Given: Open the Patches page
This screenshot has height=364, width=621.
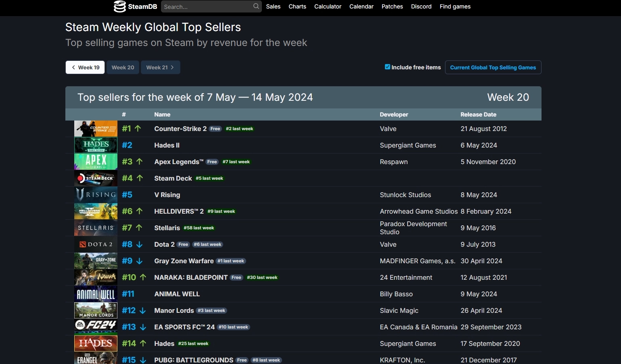Looking at the screenshot, I should (392, 6).
